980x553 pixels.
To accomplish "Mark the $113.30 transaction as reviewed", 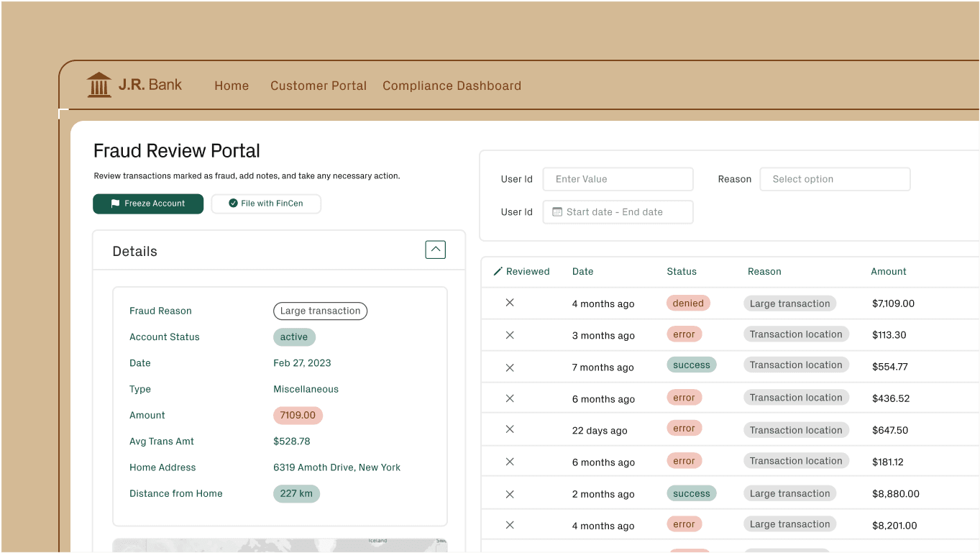I will [x=510, y=334].
